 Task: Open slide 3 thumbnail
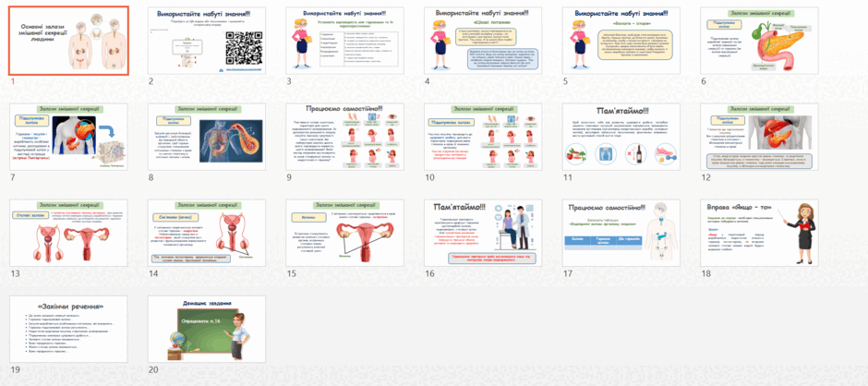pyautogui.click(x=344, y=41)
